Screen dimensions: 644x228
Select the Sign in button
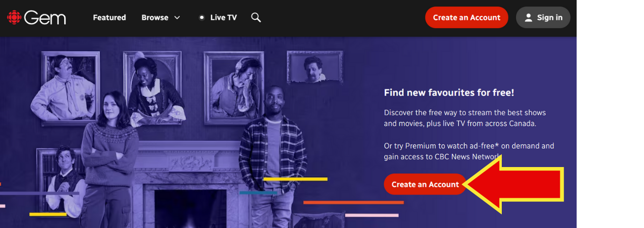tap(543, 17)
